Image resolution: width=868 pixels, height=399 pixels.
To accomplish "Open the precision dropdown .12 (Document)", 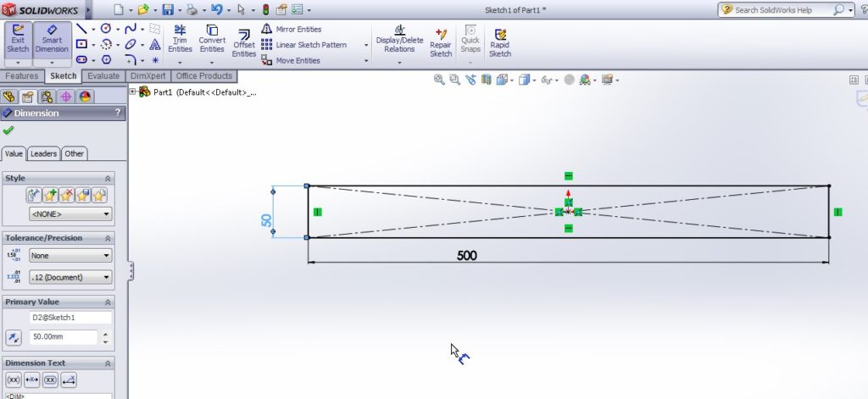I will pyautogui.click(x=70, y=277).
